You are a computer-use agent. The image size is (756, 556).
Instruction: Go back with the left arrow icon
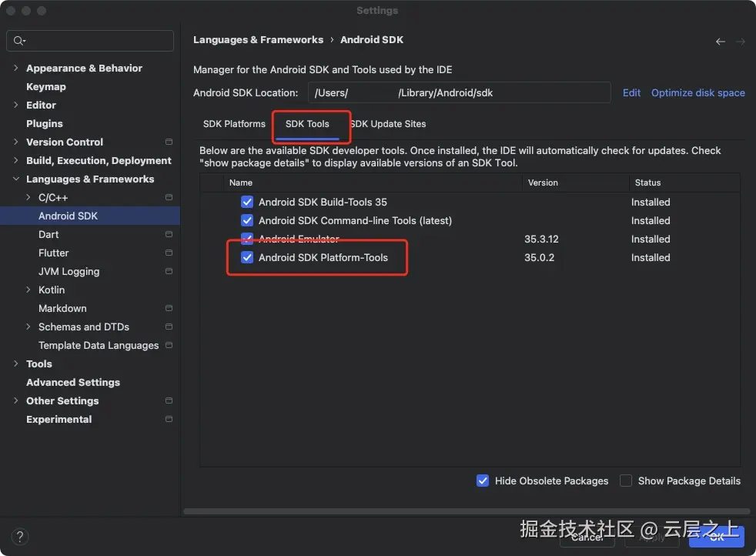(721, 42)
